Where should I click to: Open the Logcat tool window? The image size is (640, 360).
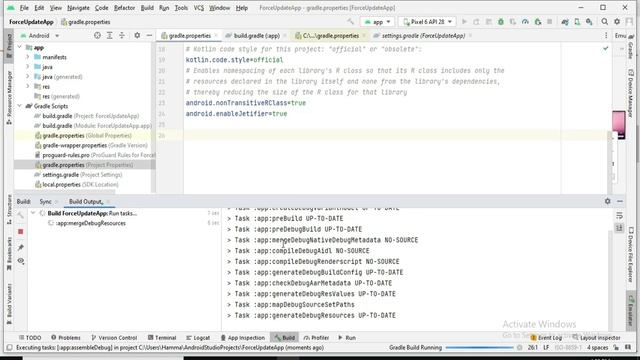tap(198, 338)
